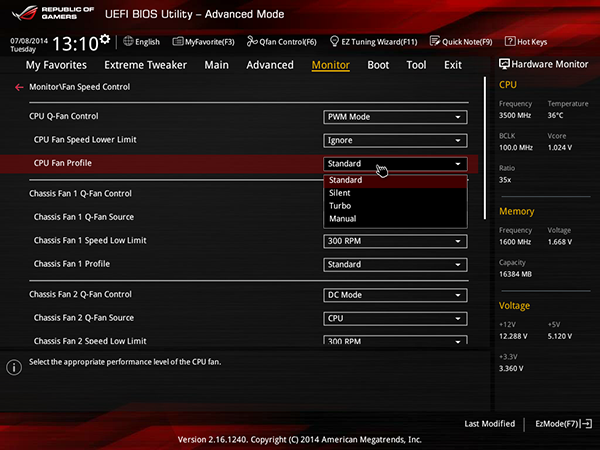Select the CPU Fan Profile row label
Image resolution: width=600 pixels, height=450 pixels.
(x=63, y=163)
